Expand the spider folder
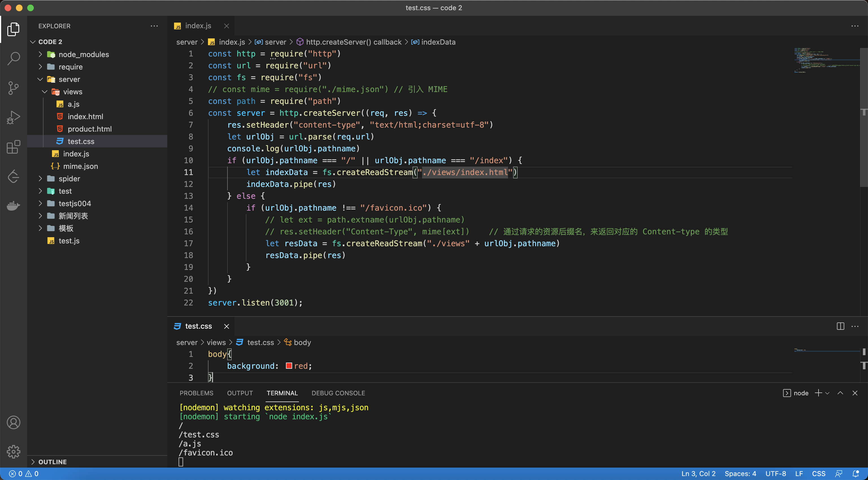 pos(40,178)
